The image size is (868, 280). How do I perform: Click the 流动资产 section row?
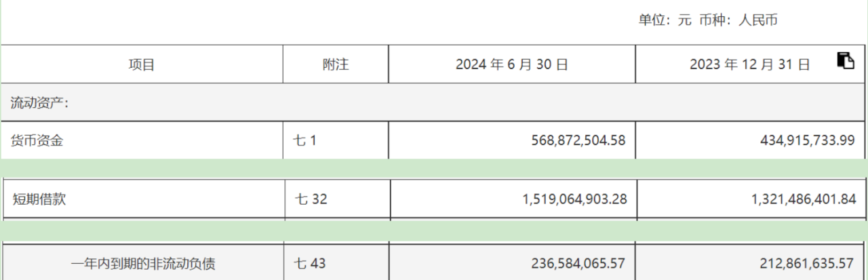pyautogui.click(x=41, y=103)
